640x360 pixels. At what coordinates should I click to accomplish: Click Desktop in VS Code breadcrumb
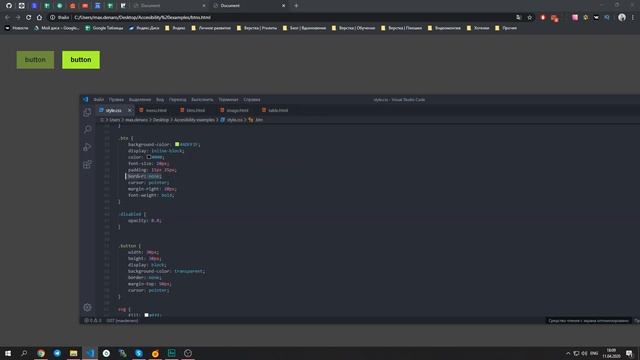point(161,120)
